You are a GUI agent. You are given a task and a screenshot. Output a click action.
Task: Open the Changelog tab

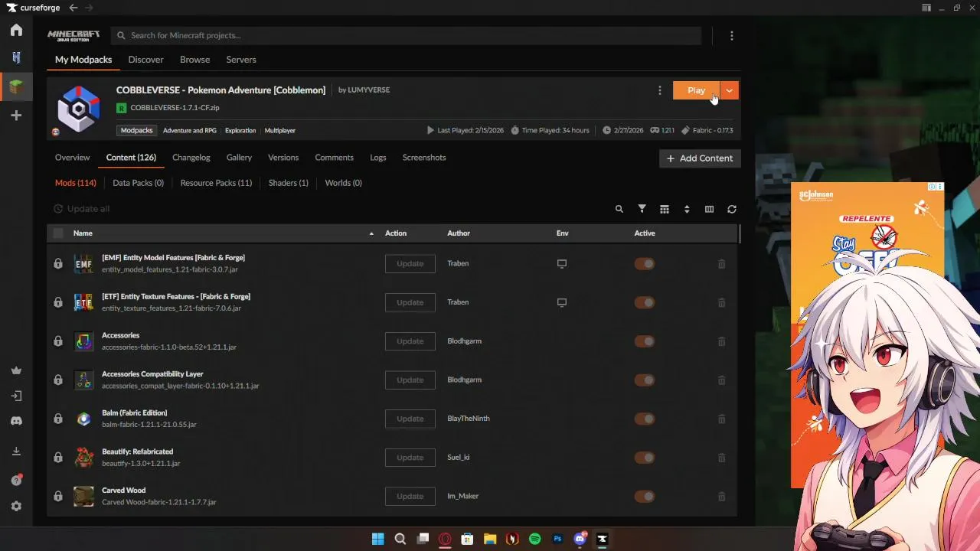click(191, 158)
